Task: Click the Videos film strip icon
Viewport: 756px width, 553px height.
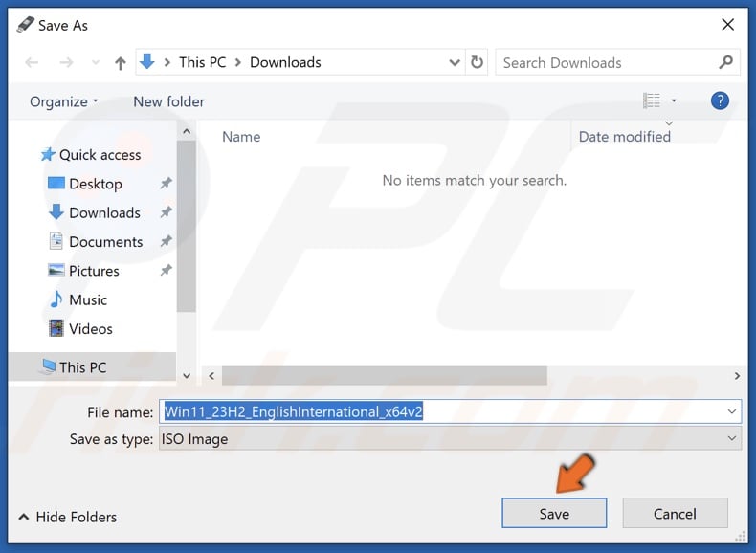Action: coord(56,328)
